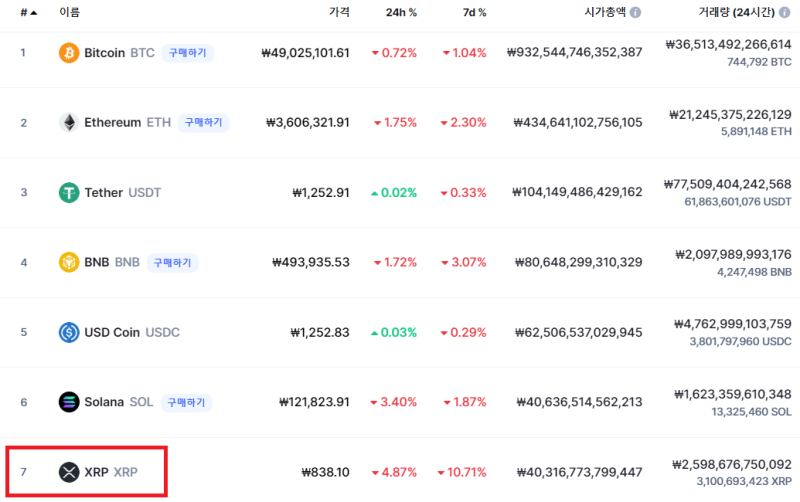Click Tether 24h change 0.02%
Viewport: 800px width, 502px height.
coord(394,192)
